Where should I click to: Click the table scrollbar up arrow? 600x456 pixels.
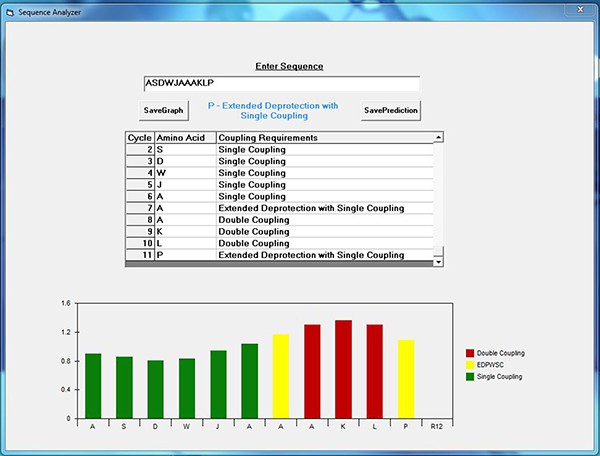point(439,137)
